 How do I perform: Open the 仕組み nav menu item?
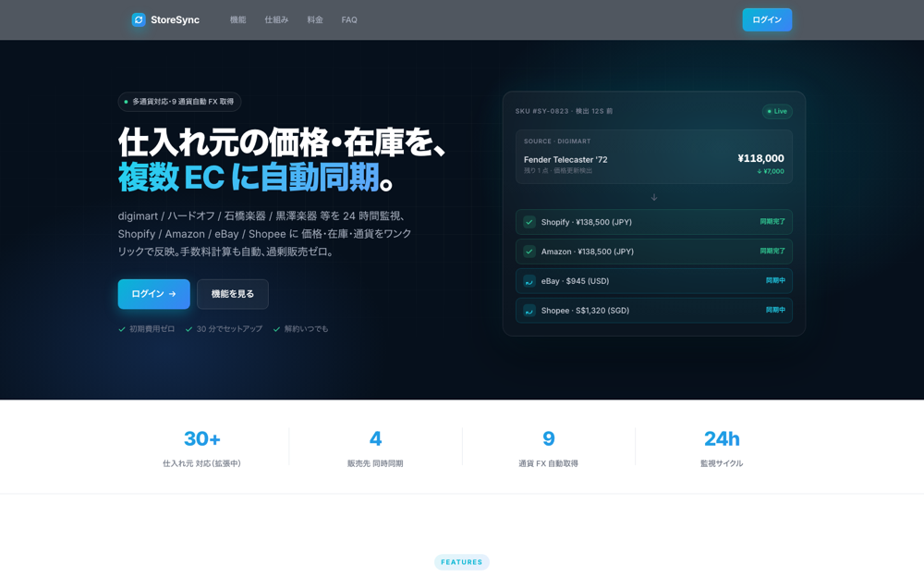click(x=276, y=20)
